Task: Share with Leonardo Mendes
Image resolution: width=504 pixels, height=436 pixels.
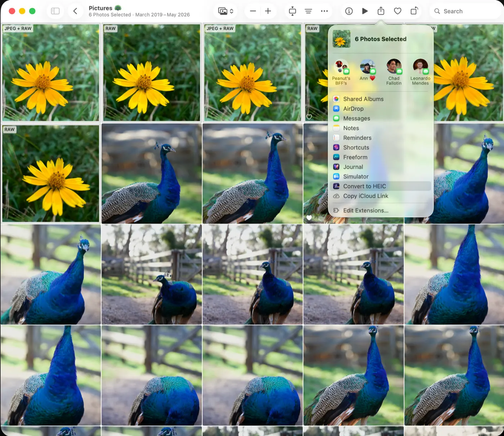Action: point(420,72)
